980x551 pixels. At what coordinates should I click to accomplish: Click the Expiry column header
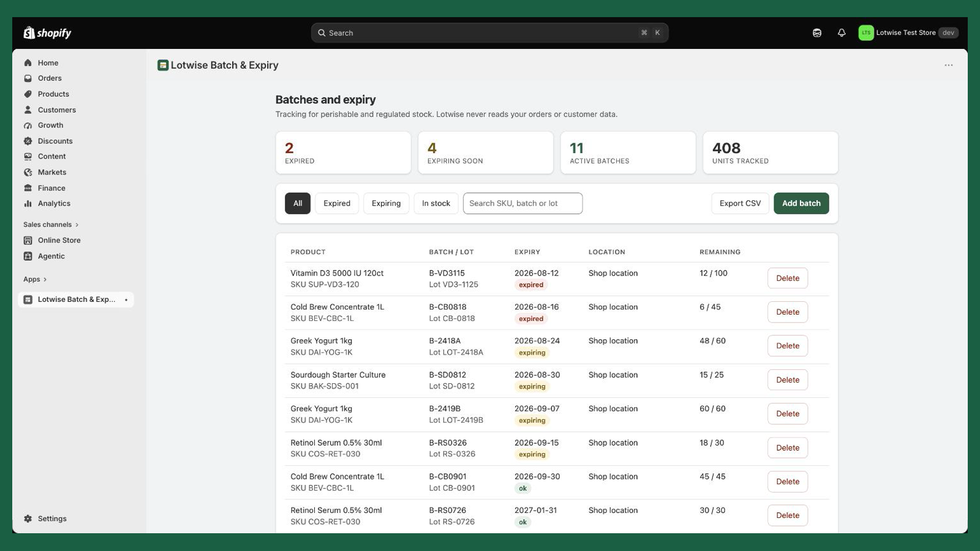(x=527, y=252)
